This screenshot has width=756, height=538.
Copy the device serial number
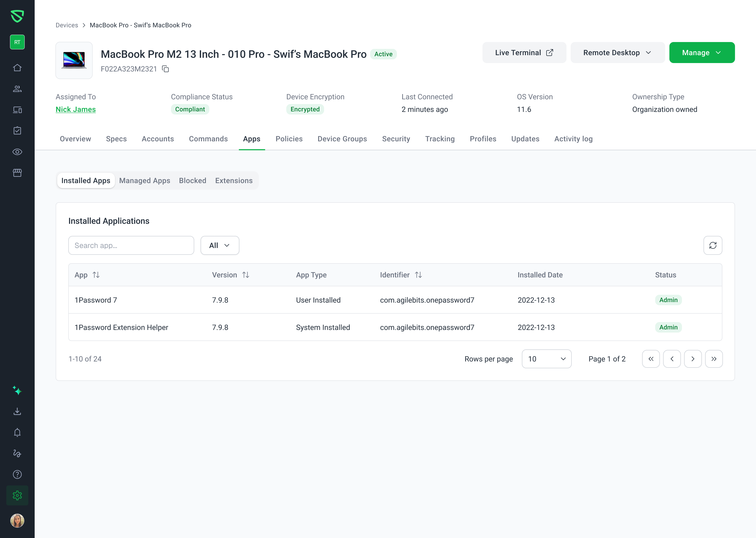[165, 69]
